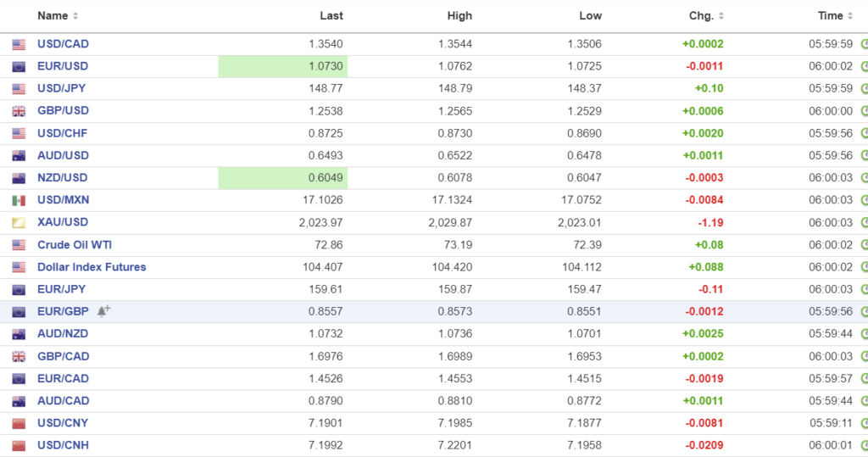Sort the table using the Name column arrows
This screenshot has height=457, width=868.
point(75,16)
